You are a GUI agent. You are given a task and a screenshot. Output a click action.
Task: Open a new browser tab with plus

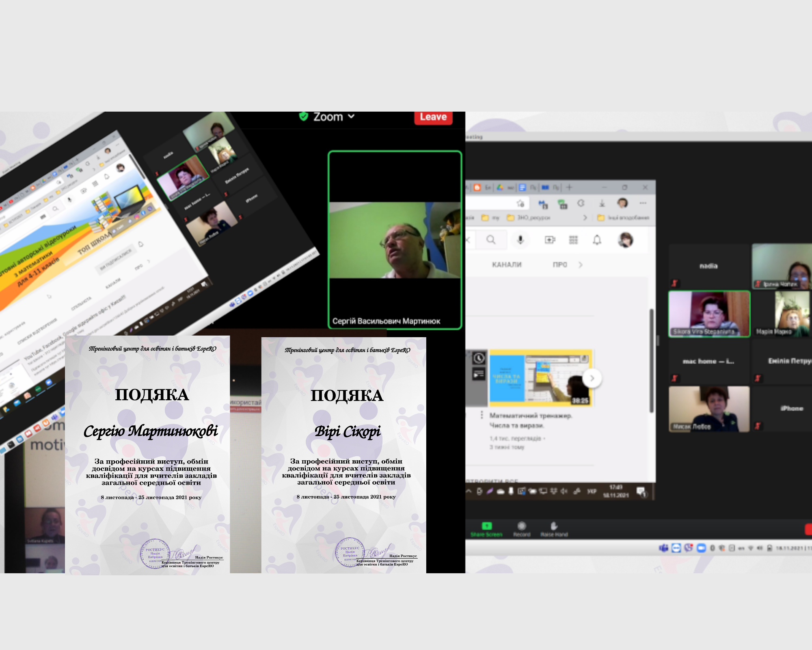569,187
